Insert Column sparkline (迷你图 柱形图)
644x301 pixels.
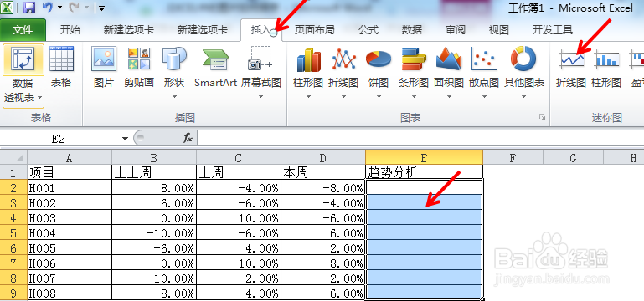pyautogui.click(x=606, y=68)
